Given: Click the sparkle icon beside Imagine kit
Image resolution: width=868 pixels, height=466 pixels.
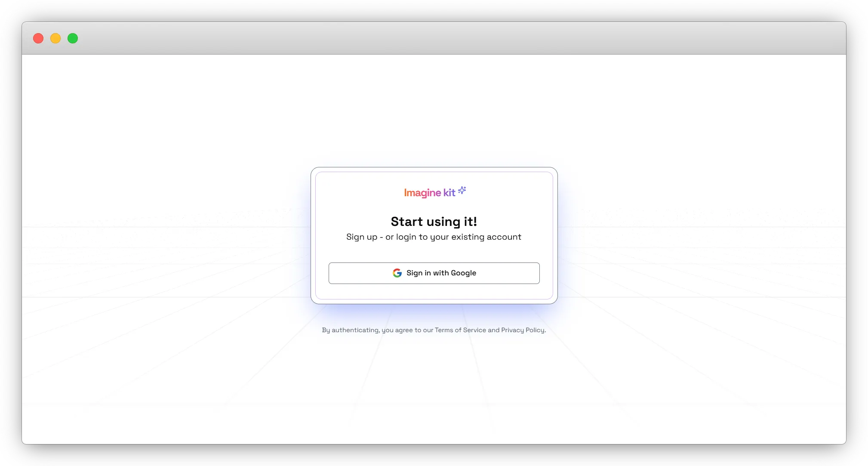Looking at the screenshot, I should tap(462, 190).
